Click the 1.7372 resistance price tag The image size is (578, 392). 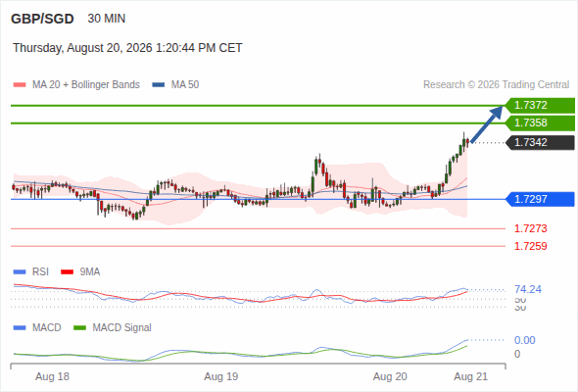(x=540, y=106)
